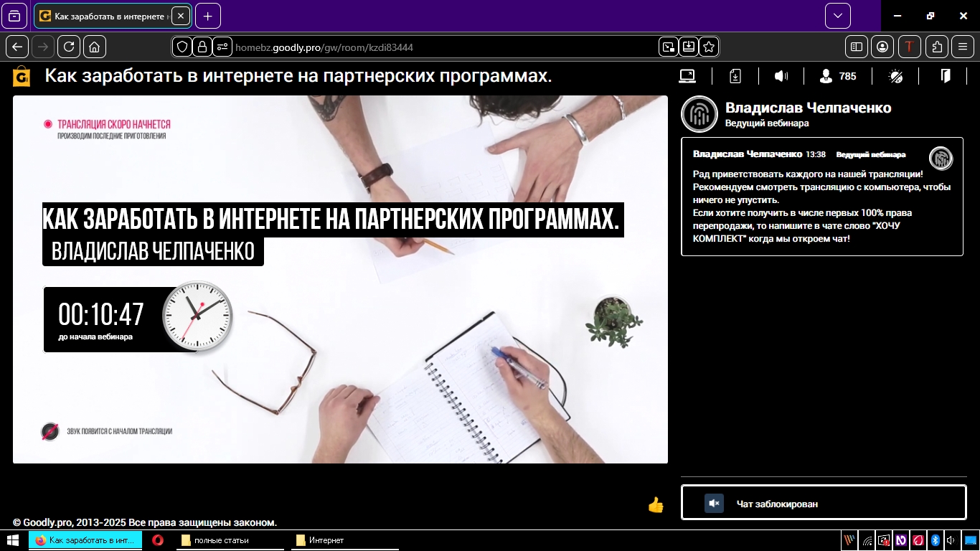Download the webinar materials file
980x551 pixels.
point(735,75)
